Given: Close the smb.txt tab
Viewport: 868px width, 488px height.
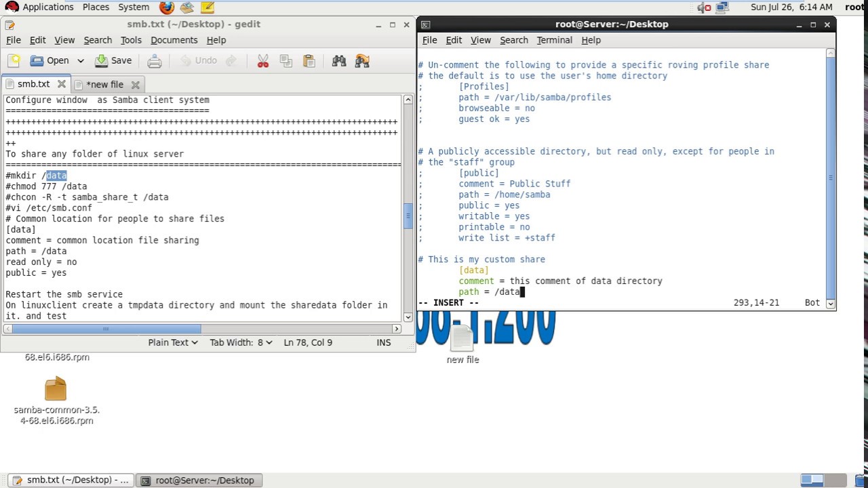Looking at the screenshot, I should (61, 84).
